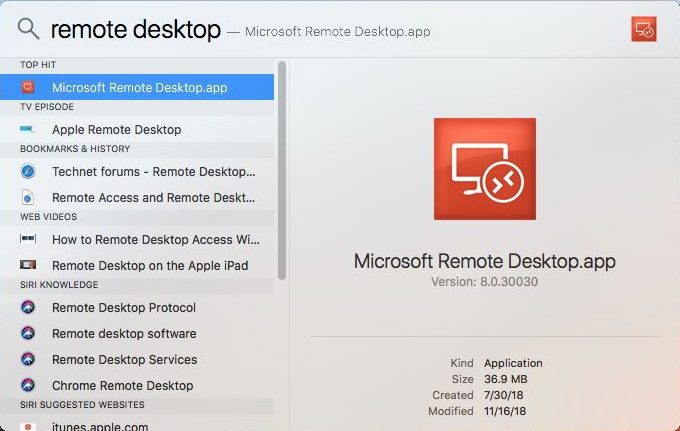Click the video icon for How to Remote Desktop

tap(28, 238)
